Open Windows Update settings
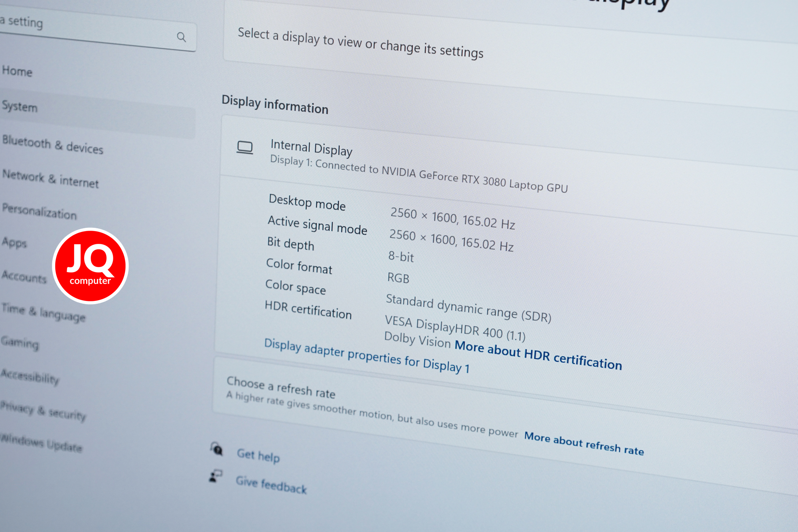 coord(41,443)
